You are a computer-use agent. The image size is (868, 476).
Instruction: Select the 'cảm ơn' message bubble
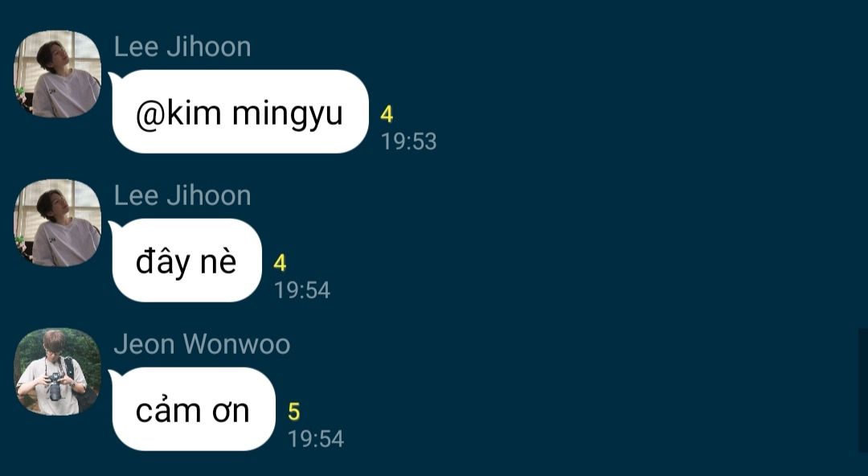193,409
